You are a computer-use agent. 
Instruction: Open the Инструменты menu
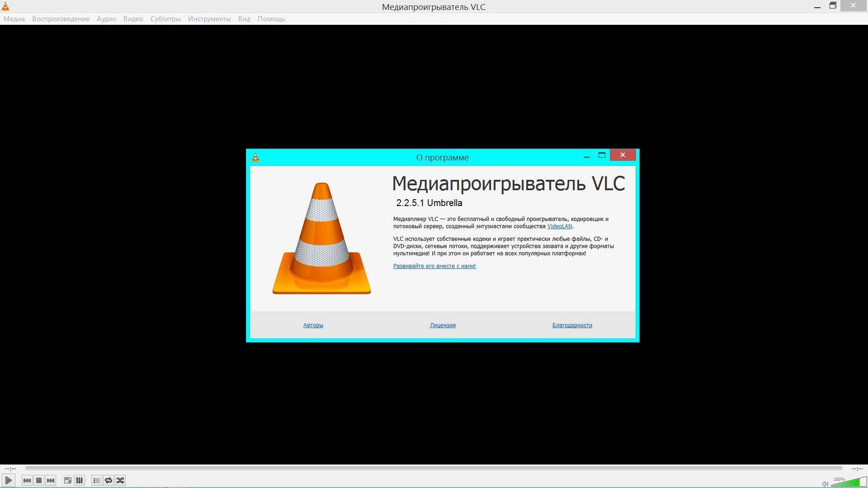click(209, 19)
